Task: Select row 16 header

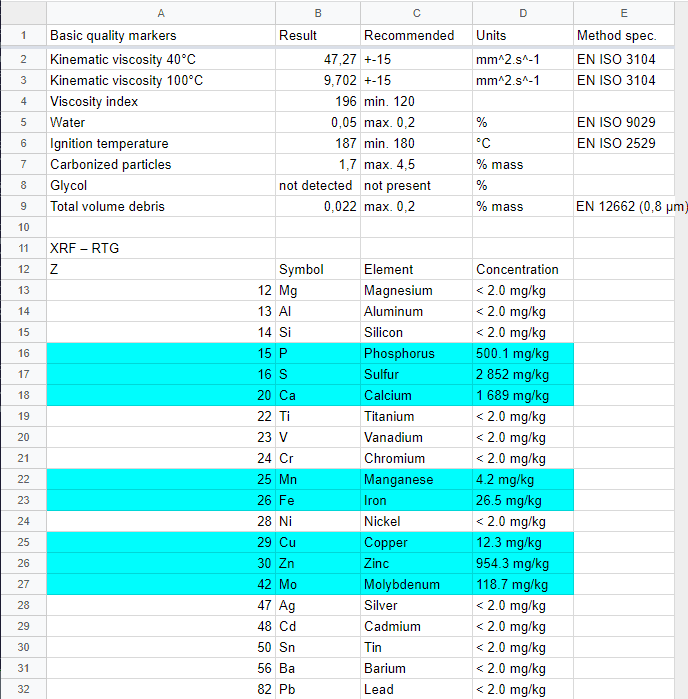Action: pos(23,353)
